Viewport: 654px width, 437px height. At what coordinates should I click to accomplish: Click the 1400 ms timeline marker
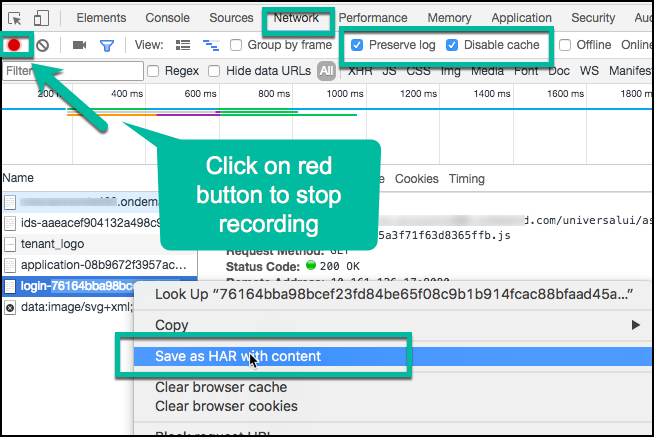pos(492,94)
